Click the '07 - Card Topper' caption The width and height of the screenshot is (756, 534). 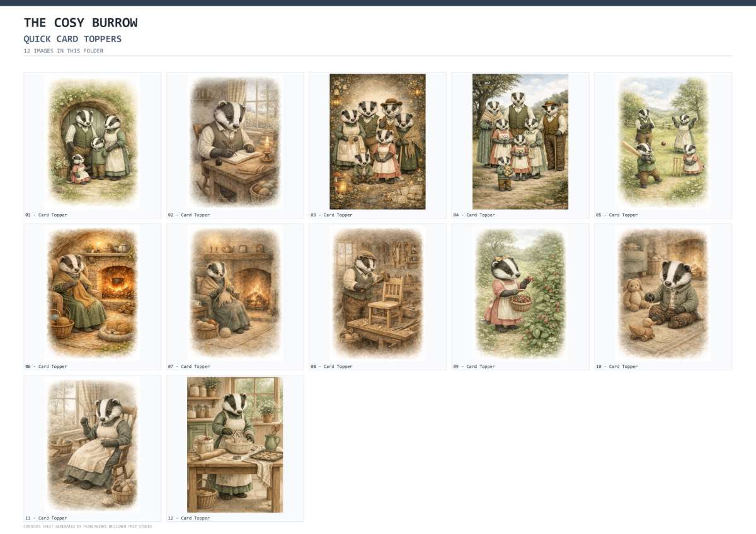(x=188, y=366)
